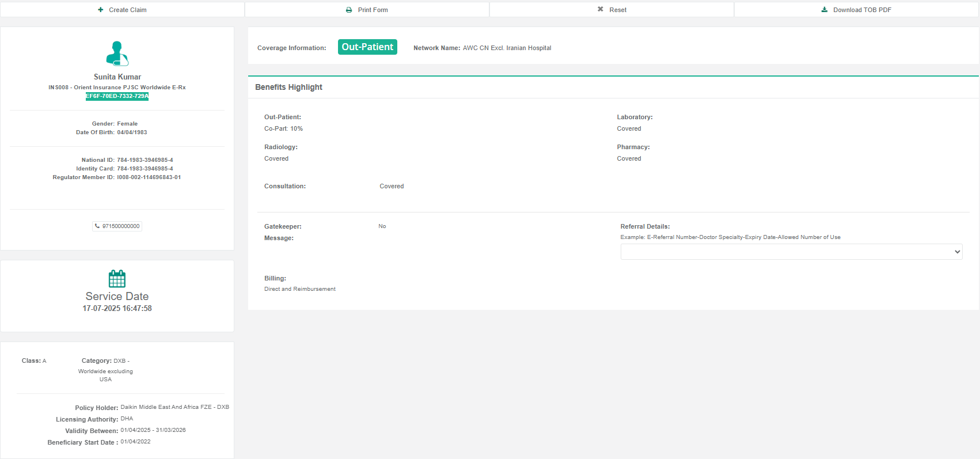This screenshot has width=980, height=459.
Task: Click the Service Date timestamp 17-07-2025
Action: tap(117, 309)
